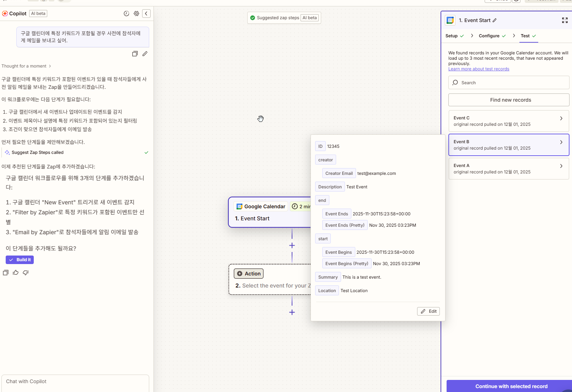This screenshot has width=572, height=392.
Task: Open 'Learn more about test records' link
Action: coord(479,69)
